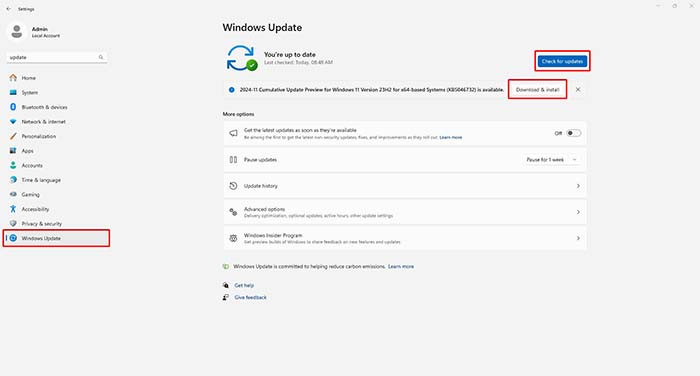Click the Home icon in sidebar
The height and width of the screenshot is (376, 700).
[x=13, y=78]
